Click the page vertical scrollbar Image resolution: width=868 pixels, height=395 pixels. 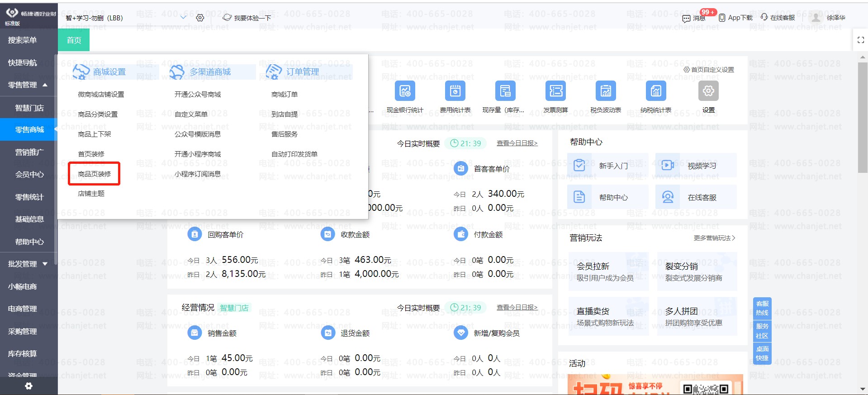click(863, 118)
